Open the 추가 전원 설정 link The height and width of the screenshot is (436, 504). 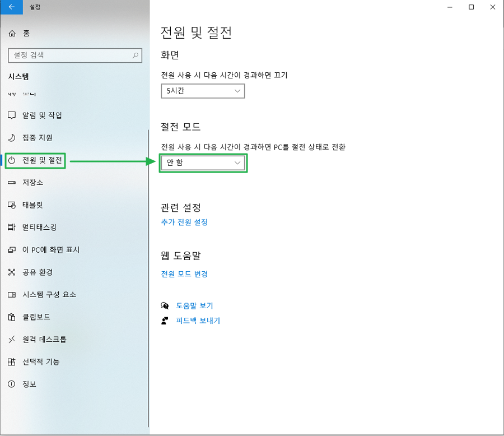click(184, 222)
